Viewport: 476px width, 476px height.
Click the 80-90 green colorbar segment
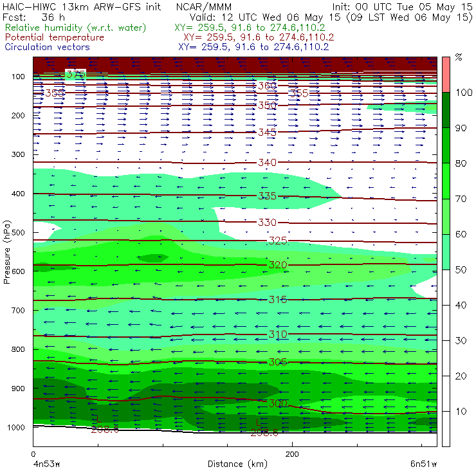(x=446, y=145)
